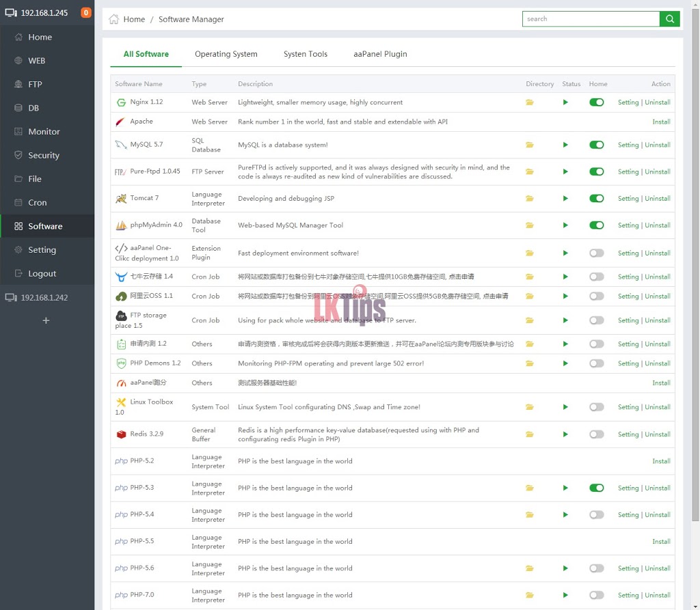Click Uninstall for Redis 3.2.9
The image size is (700, 610).
click(x=658, y=434)
